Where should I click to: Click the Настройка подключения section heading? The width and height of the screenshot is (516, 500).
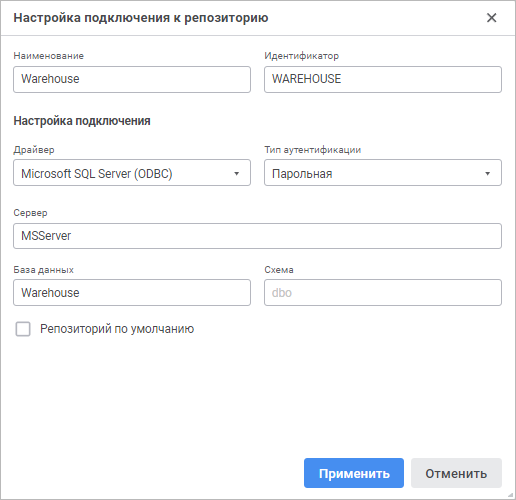coord(82,121)
